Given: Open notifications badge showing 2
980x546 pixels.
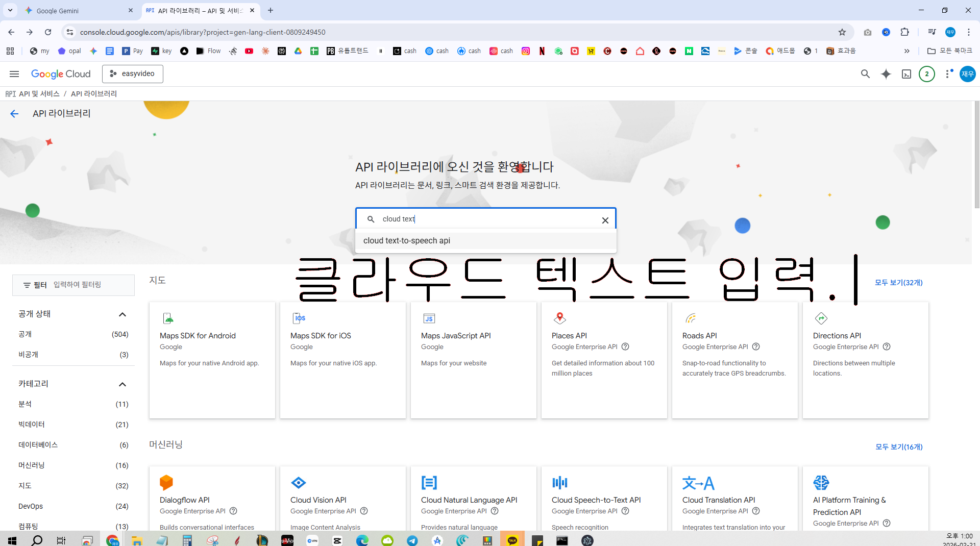Looking at the screenshot, I should pyautogui.click(x=927, y=74).
